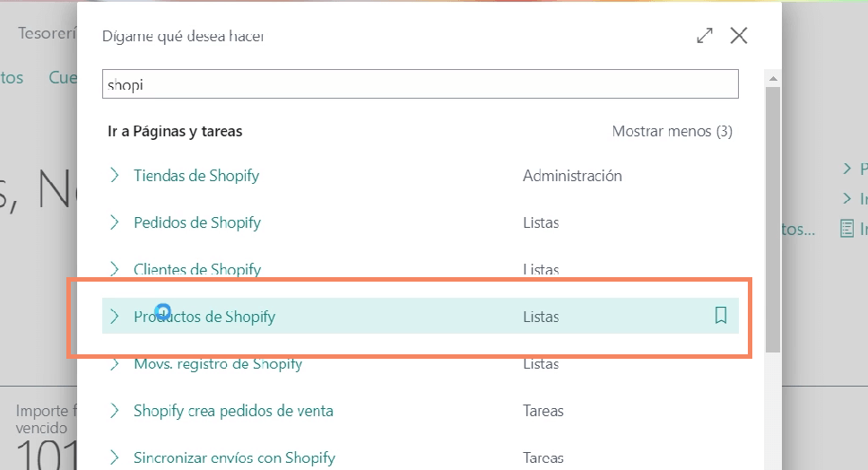Click the document icon at right edge
The image size is (868, 470).
tap(846, 229)
